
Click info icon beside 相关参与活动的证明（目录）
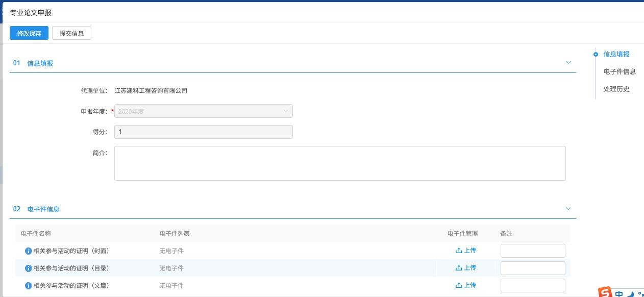pos(29,268)
